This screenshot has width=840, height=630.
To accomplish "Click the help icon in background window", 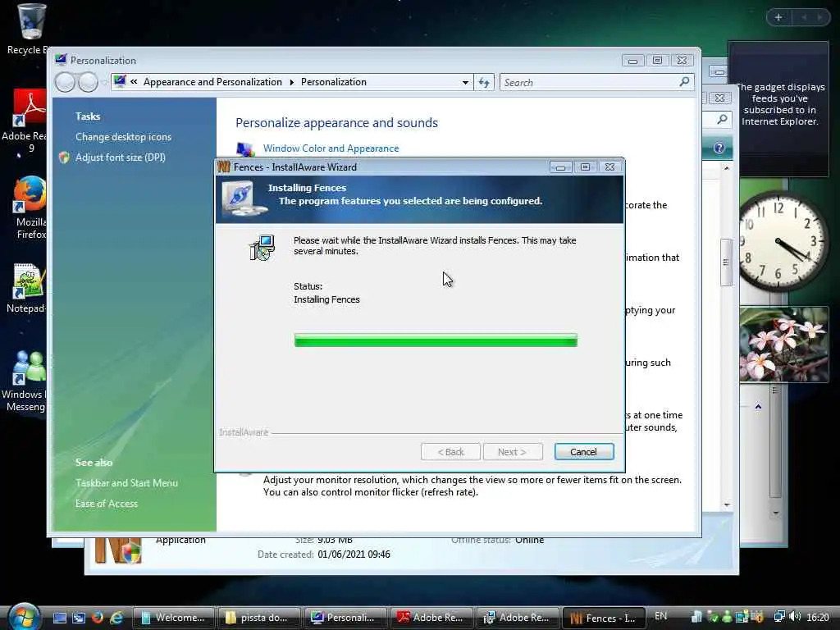I will pos(719,148).
